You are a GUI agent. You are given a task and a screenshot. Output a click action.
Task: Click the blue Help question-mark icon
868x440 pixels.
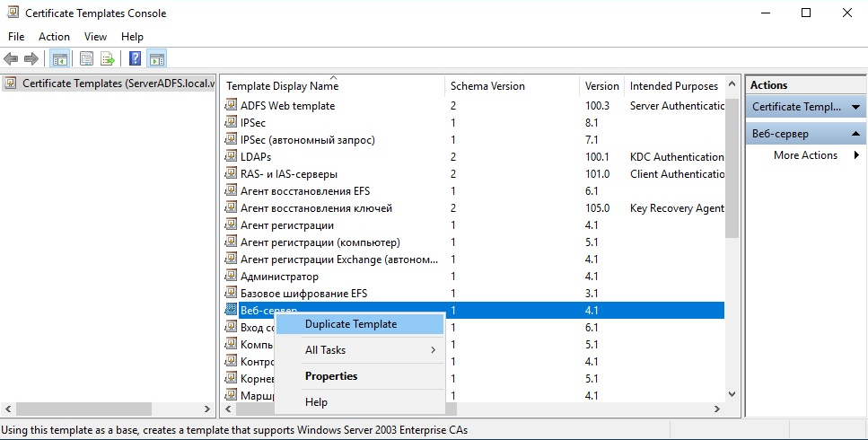(x=135, y=59)
